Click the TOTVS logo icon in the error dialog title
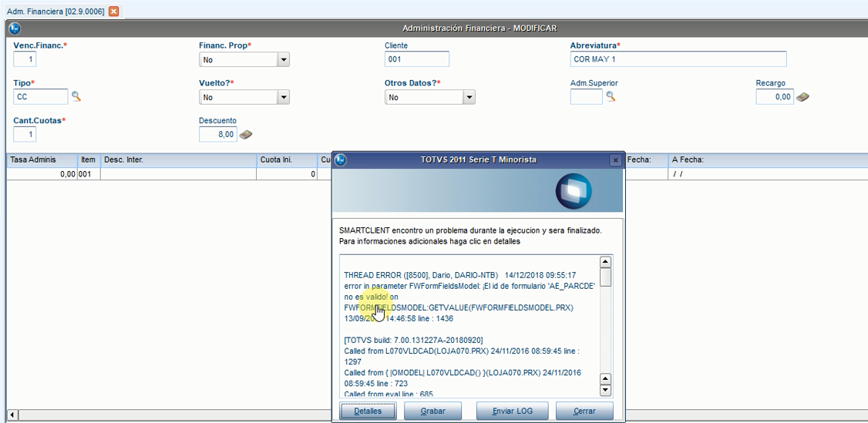 pyautogui.click(x=341, y=159)
